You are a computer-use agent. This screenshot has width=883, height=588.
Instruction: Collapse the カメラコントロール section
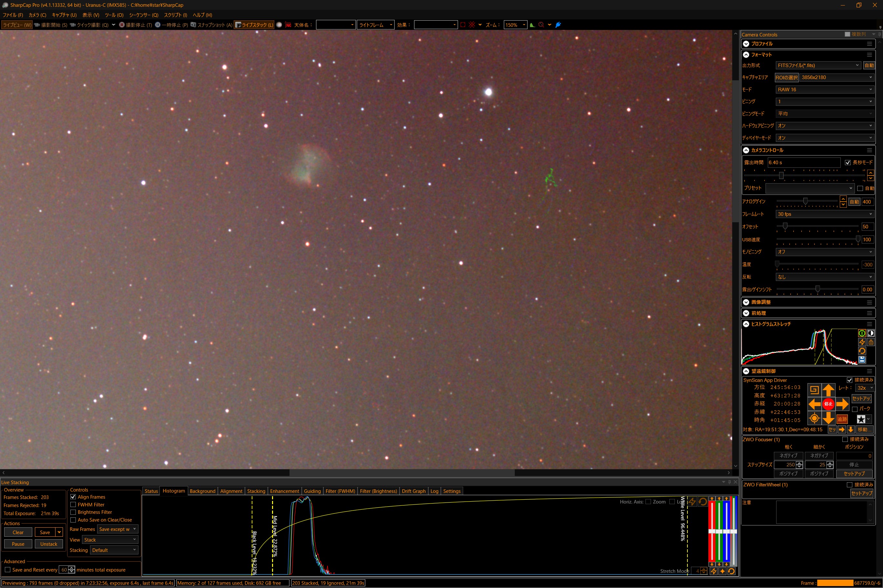click(x=746, y=150)
